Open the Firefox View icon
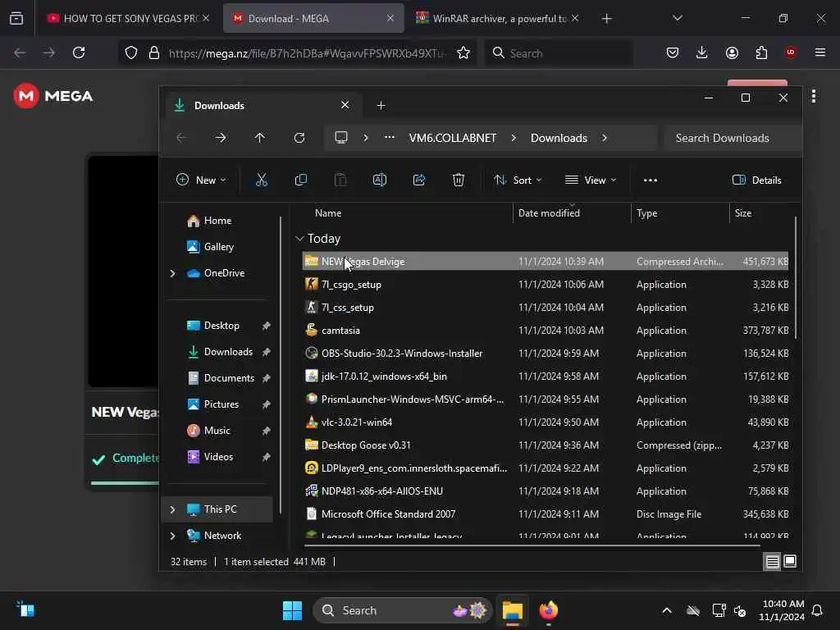The width and height of the screenshot is (840, 630). (x=16, y=18)
